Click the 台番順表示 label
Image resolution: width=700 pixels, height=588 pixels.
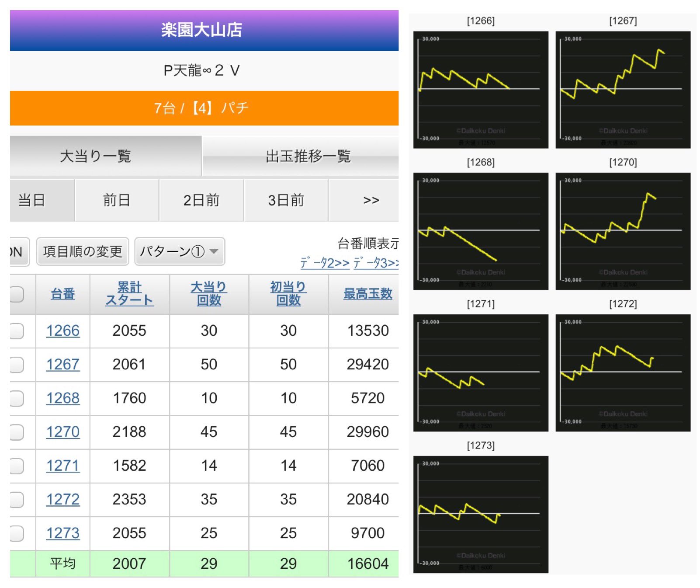tap(368, 244)
